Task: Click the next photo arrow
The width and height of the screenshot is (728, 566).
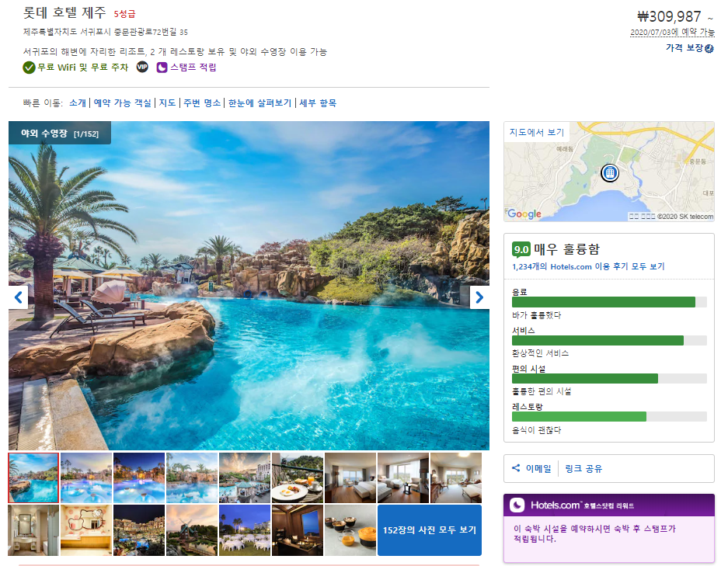Action: click(x=479, y=297)
